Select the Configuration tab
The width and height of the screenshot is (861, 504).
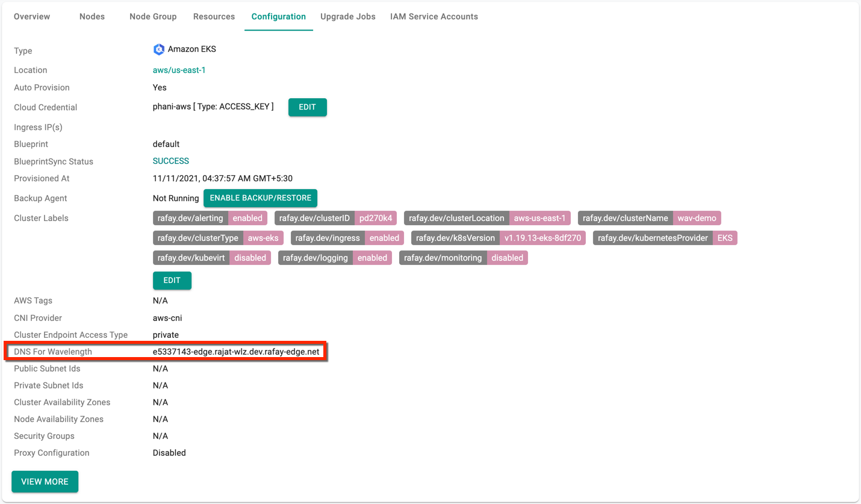pyautogui.click(x=279, y=16)
